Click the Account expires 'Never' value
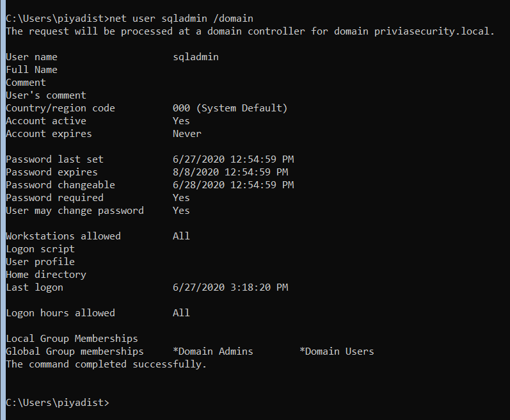Screen dimensions: 510x420 point(187,134)
